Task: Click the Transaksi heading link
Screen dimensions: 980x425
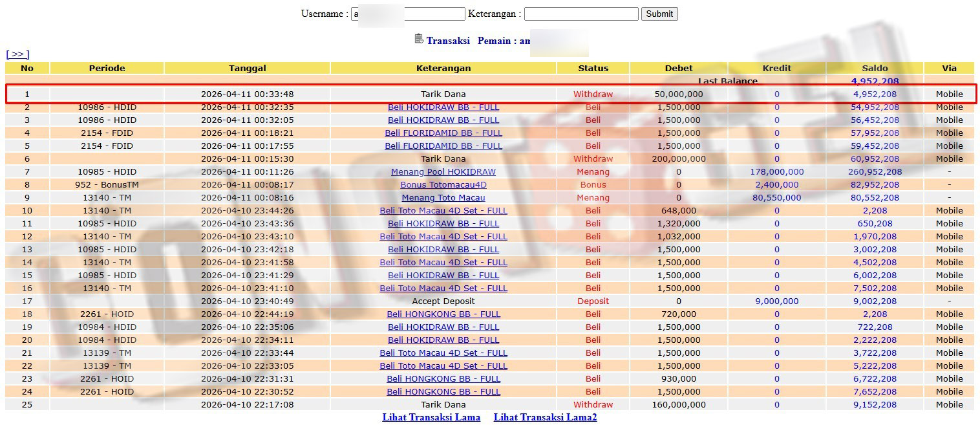Action: tap(448, 40)
